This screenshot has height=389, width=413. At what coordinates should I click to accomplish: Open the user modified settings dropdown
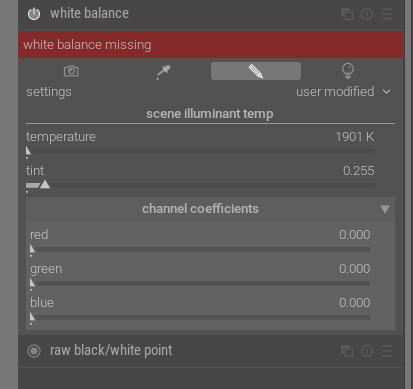pos(343,92)
